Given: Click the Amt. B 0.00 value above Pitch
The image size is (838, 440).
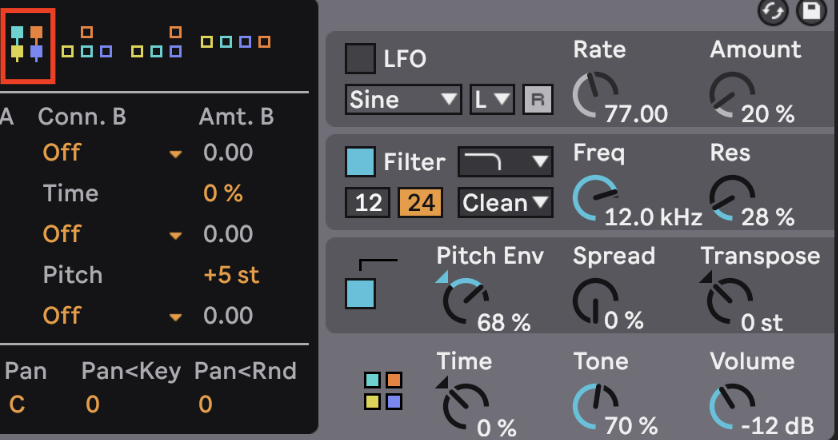Looking at the screenshot, I should click(x=228, y=234).
